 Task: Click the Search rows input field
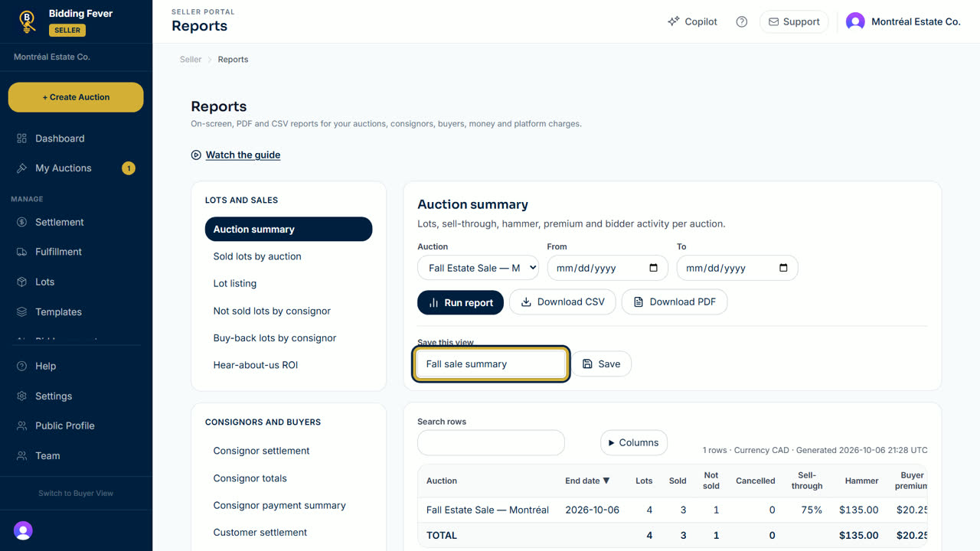coord(491,442)
